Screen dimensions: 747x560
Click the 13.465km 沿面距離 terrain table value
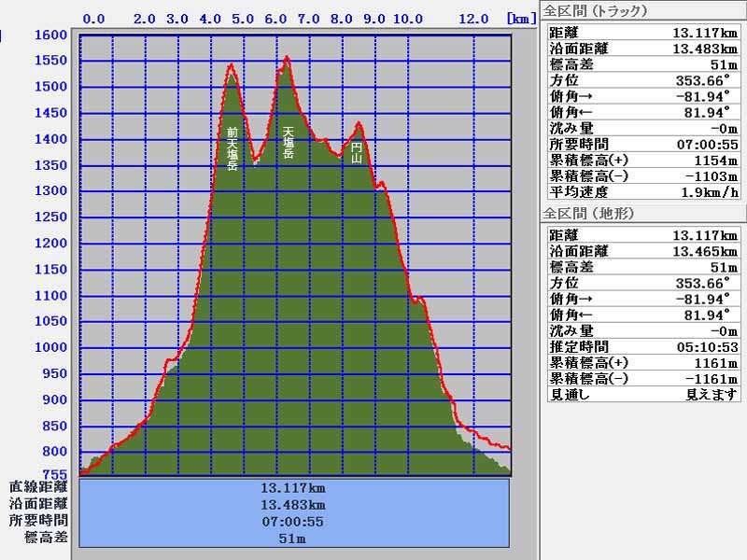tap(705, 251)
